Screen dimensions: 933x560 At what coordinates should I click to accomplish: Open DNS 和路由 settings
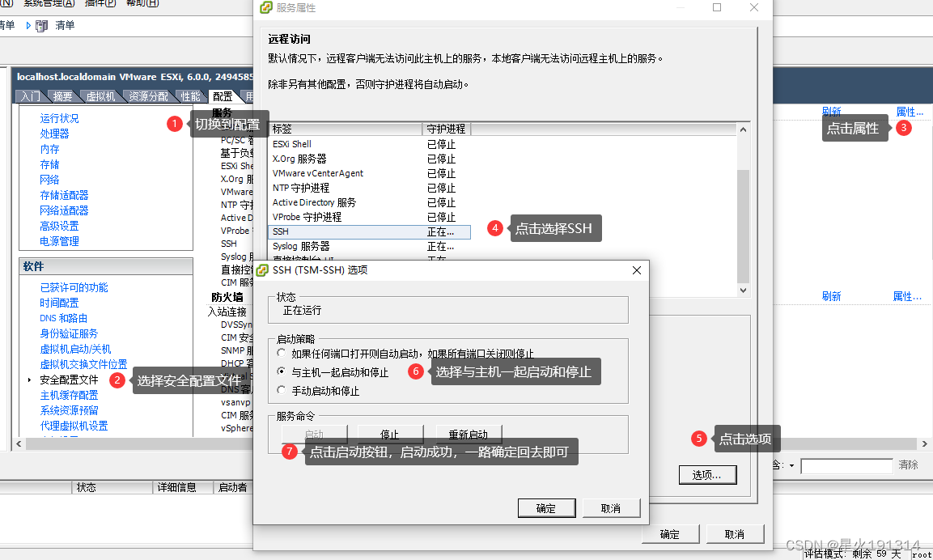coord(64,318)
